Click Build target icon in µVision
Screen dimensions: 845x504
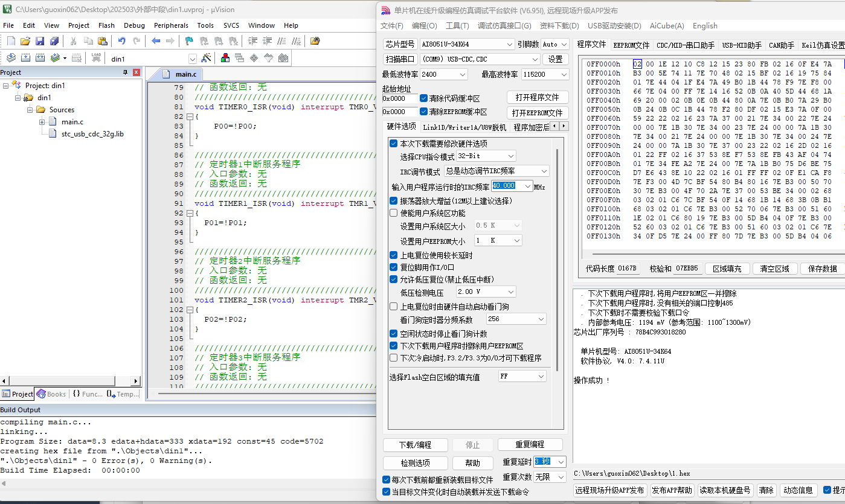25,58
